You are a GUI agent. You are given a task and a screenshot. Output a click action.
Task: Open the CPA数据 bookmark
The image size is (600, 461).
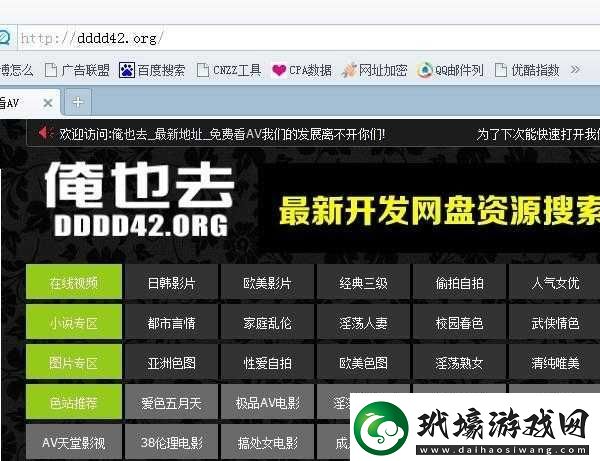(x=302, y=70)
